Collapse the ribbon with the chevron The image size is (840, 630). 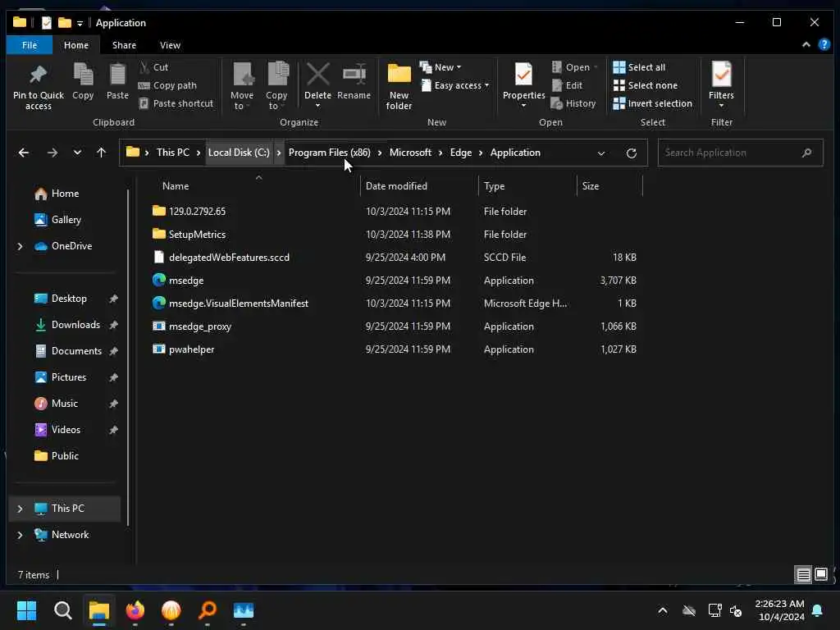click(x=806, y=45)
